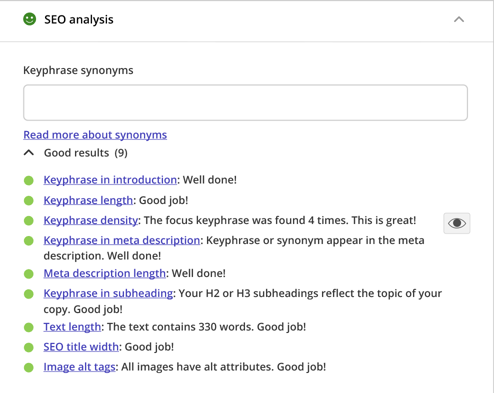Open the Keyphrase length link
The image size is (494, 393).
tap(88, 200)
